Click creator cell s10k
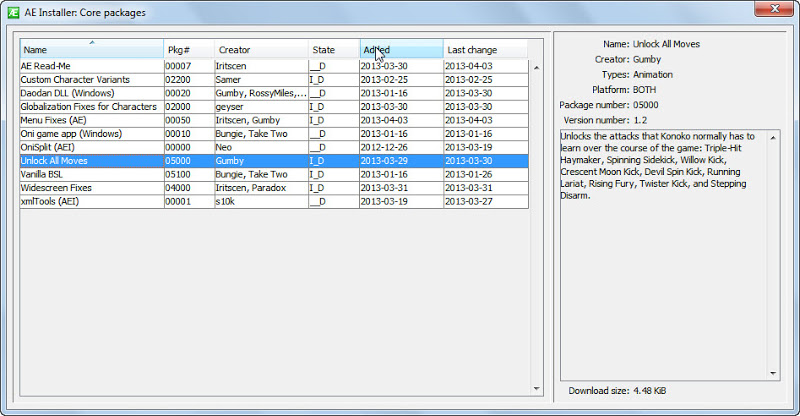The width and height of the screenshot is (800, 416). pos(261,201)
